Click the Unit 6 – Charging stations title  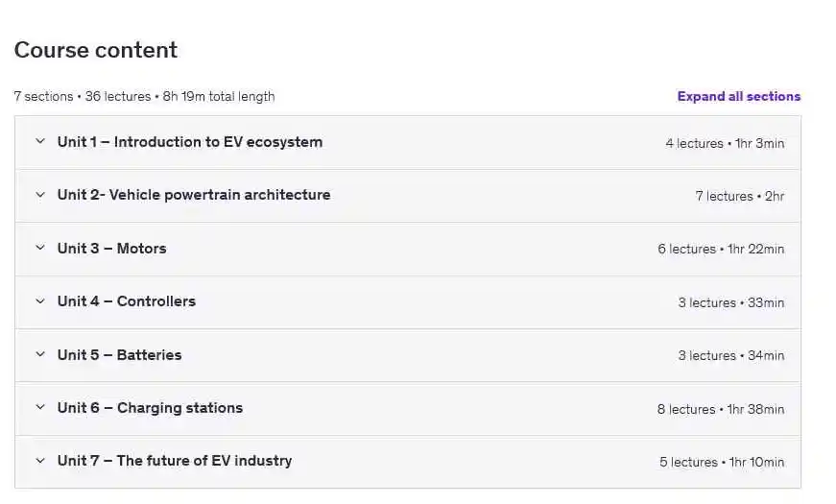click(150, 408)
